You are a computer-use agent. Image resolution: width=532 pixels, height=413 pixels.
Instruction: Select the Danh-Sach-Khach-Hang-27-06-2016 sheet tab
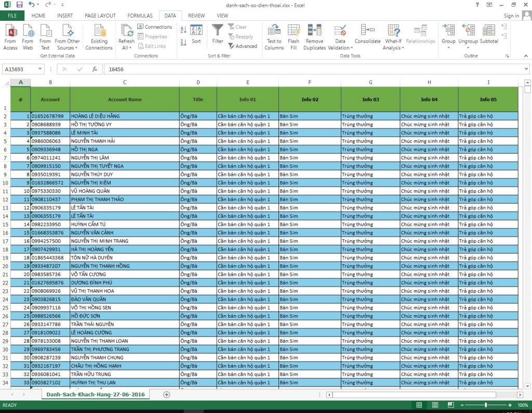[96, 395]
